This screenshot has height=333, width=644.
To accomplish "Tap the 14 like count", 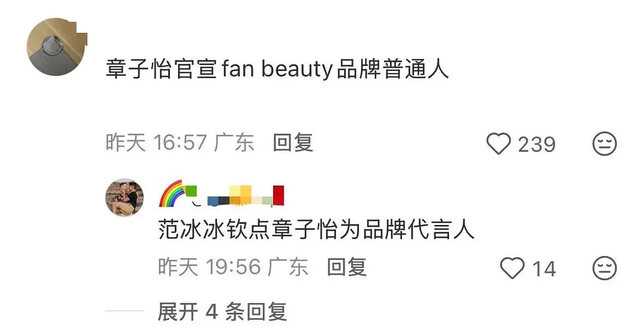I will tap(544, 269).
